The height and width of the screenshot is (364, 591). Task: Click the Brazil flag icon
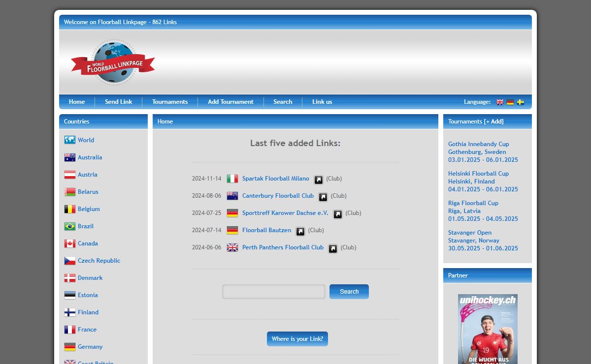70,226
